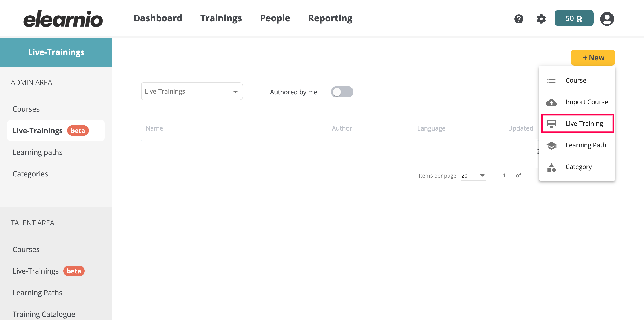Open Learning paths in Admin Area
The image size is (644, 320).
[38, 152]
